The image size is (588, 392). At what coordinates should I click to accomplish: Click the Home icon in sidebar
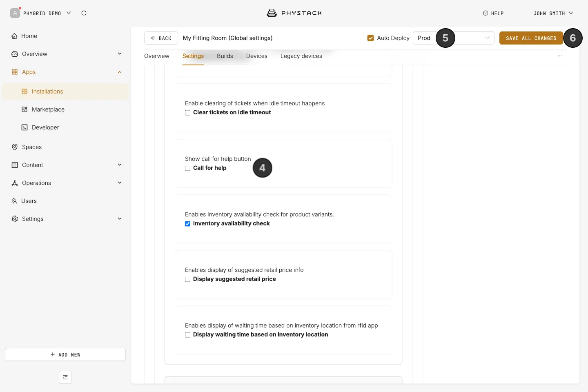point(14,36)
